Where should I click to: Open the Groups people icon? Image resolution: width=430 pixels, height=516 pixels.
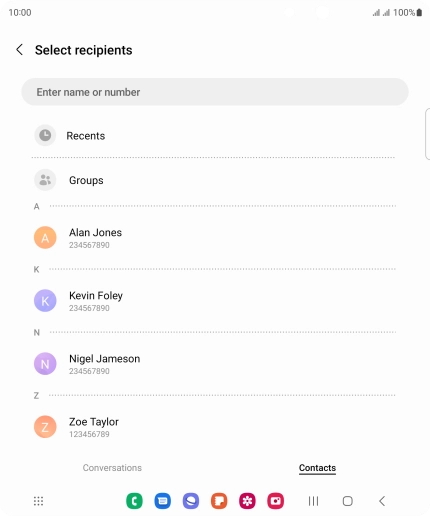pyautogui.click(x=45, y=180)
